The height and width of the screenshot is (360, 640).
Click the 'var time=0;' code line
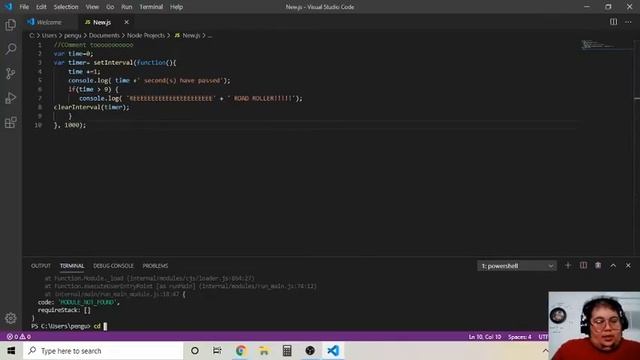click(73, 54)
